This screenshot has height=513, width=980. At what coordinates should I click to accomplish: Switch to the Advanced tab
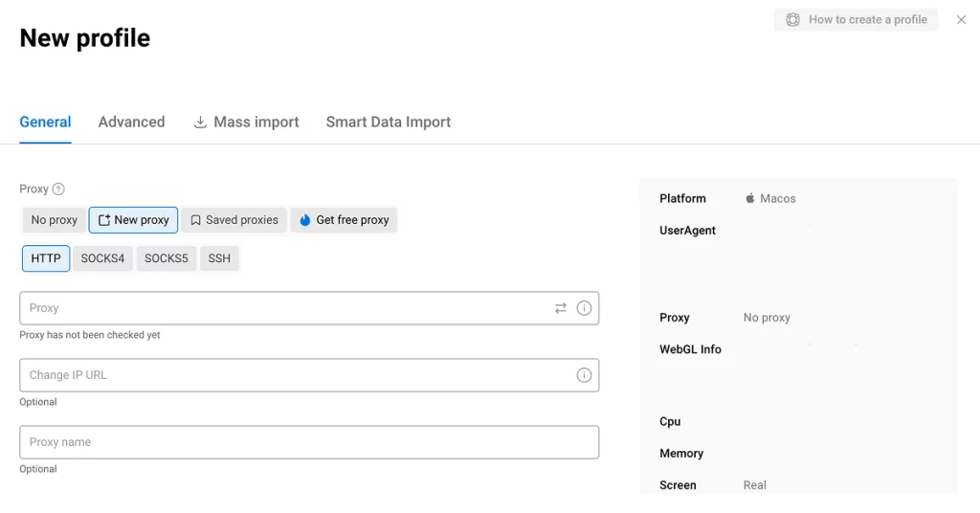131,123
